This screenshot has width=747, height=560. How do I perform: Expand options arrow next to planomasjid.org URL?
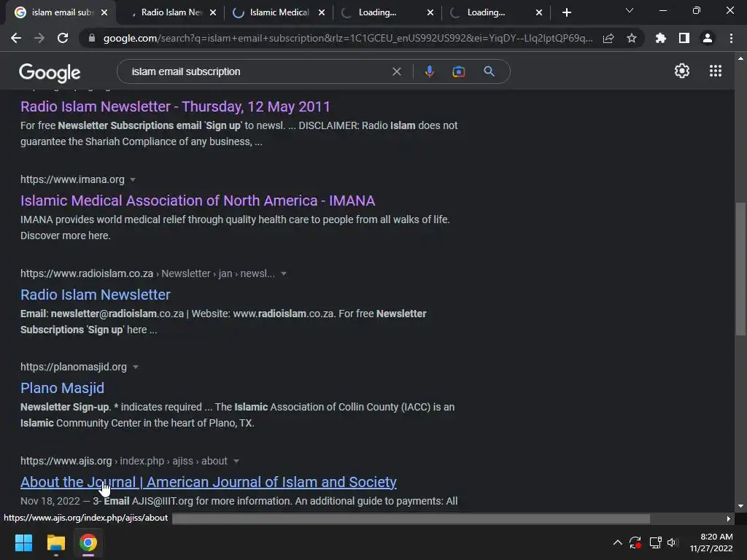click(x=136, y=367)
